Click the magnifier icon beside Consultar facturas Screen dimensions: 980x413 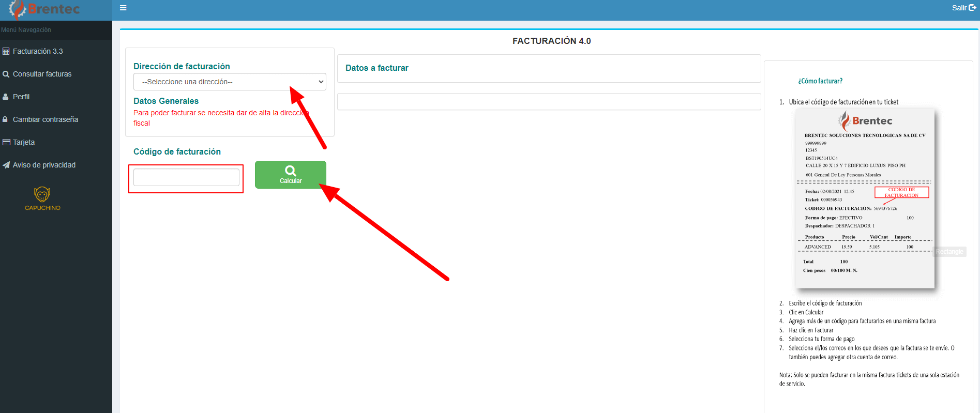point(6,74)
